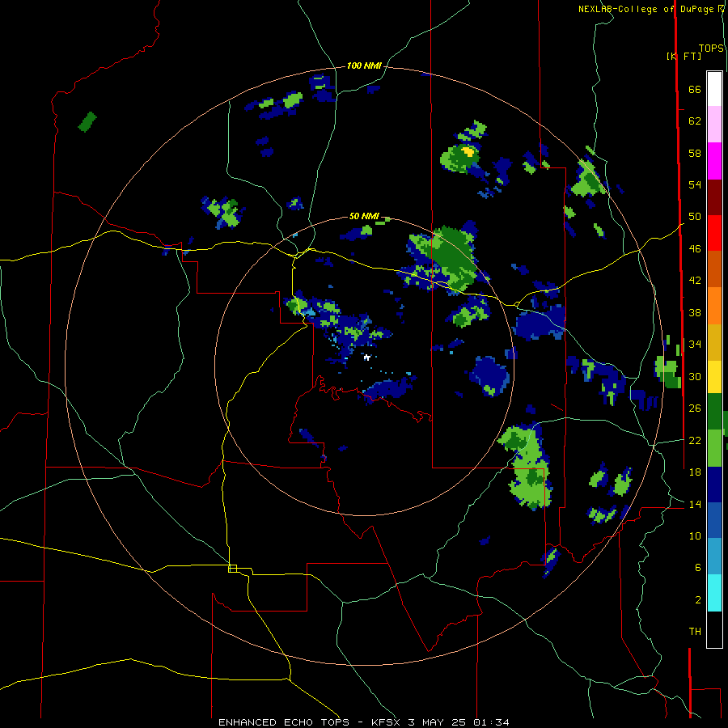Screen dimensions: 728x728
Task: Click the 50 NMI range ring label
Action: (364, 216)
